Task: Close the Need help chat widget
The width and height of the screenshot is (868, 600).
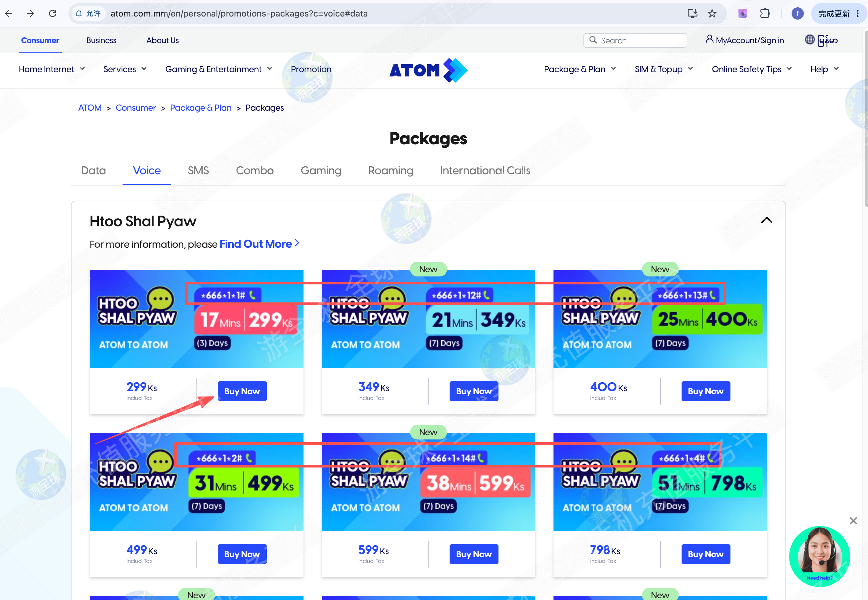Action: 853,521
